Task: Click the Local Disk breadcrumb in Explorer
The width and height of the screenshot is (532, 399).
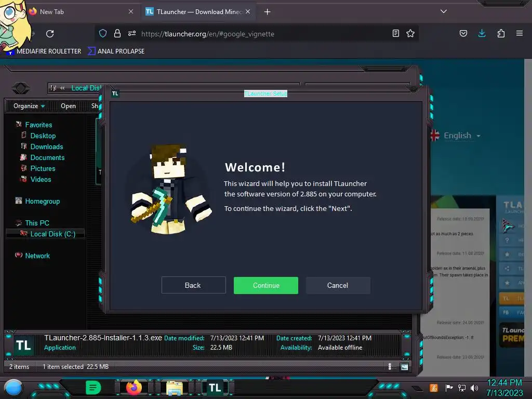Action: click(86, 88)
